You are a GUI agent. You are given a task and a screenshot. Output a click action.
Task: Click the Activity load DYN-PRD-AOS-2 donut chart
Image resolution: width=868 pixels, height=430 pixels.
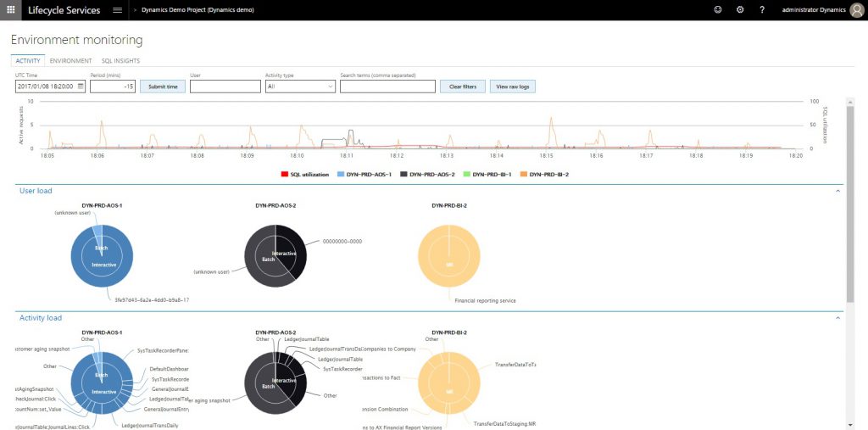[275, 383]
